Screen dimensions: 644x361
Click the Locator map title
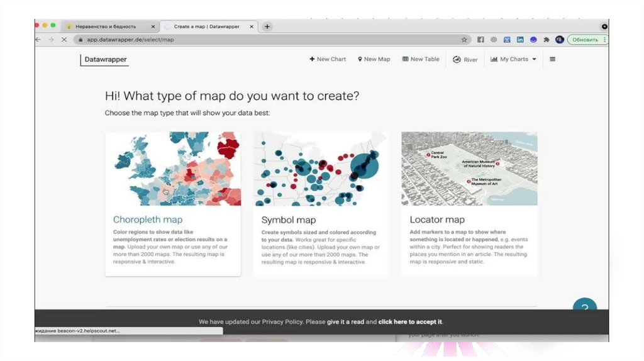437,219
